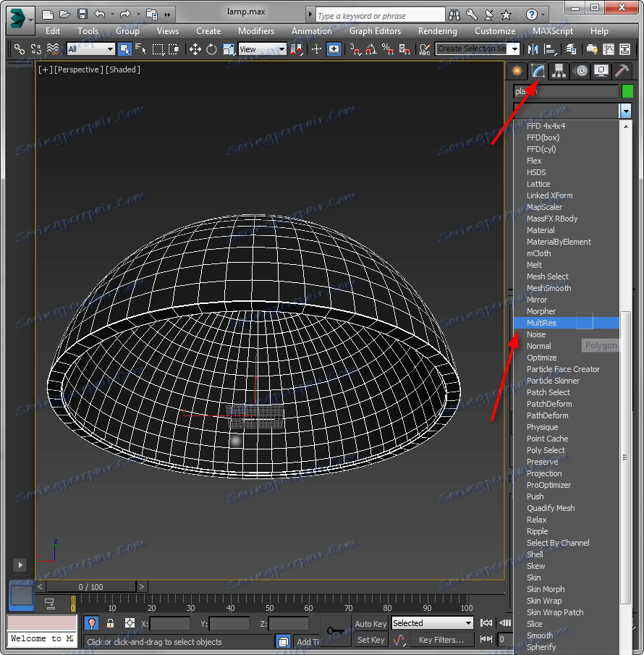Open the 'Selected' key filter dropdown
644x655 pixels.
tap(432, 623)
